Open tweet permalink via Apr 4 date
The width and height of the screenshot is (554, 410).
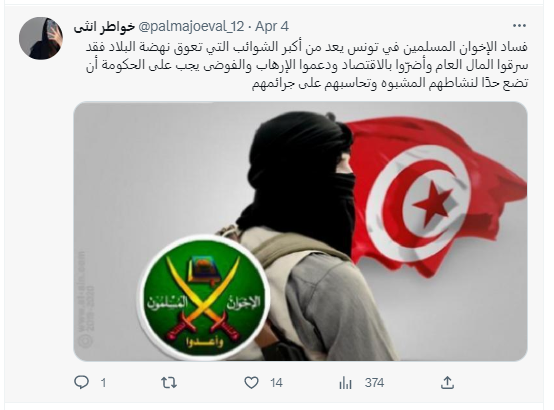point(272,27)
